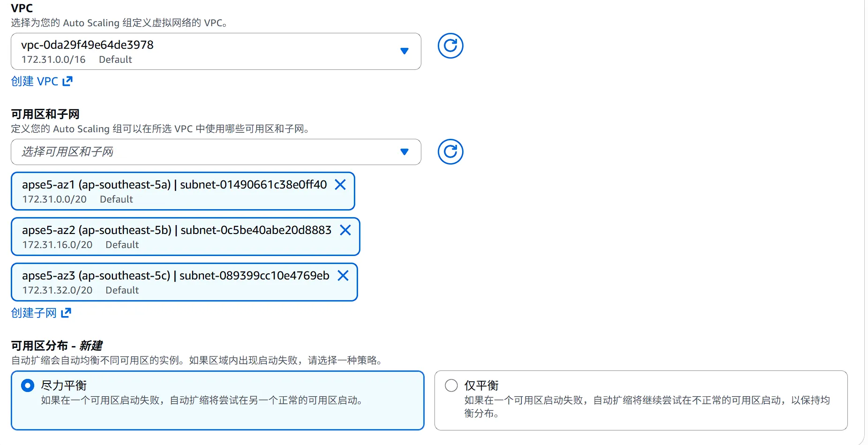Screen dimensions: 868x445
Task: Remove the apse5-az1 subnet selection
Action: coord(340,185)
